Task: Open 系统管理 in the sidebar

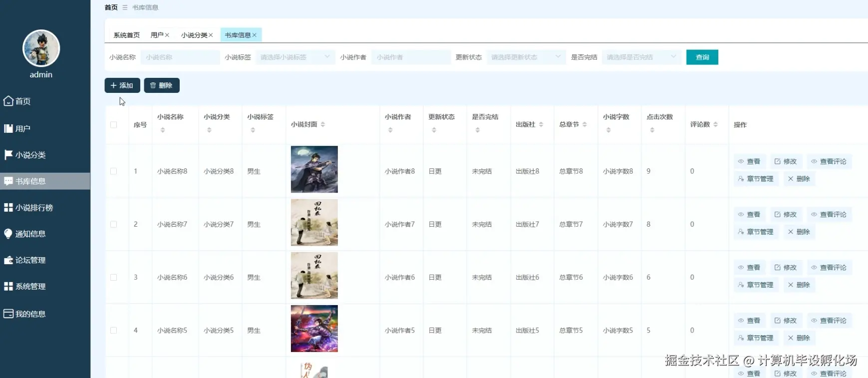Action: tap(24, 287)
